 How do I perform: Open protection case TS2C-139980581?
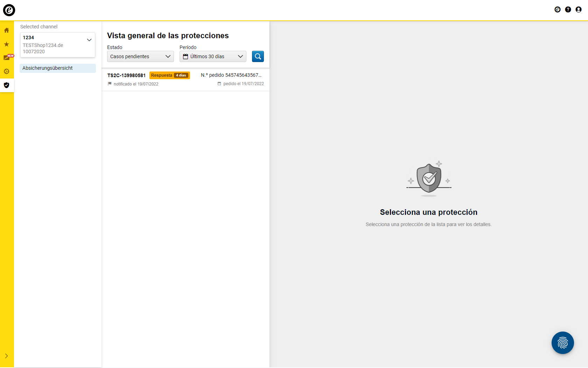tap(126, 75)
